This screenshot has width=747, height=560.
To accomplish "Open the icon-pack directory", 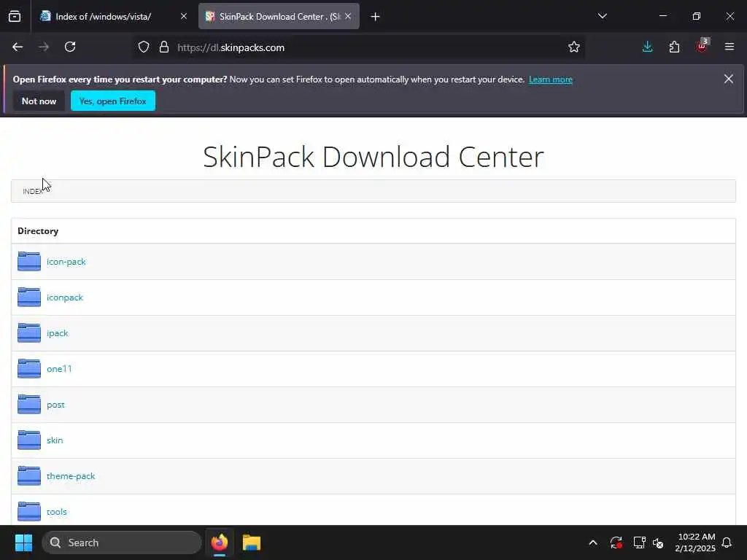I will 66,262.
